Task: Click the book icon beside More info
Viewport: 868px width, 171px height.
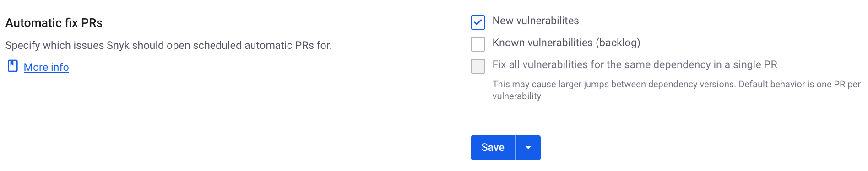Action: click(x=13, y=66)
